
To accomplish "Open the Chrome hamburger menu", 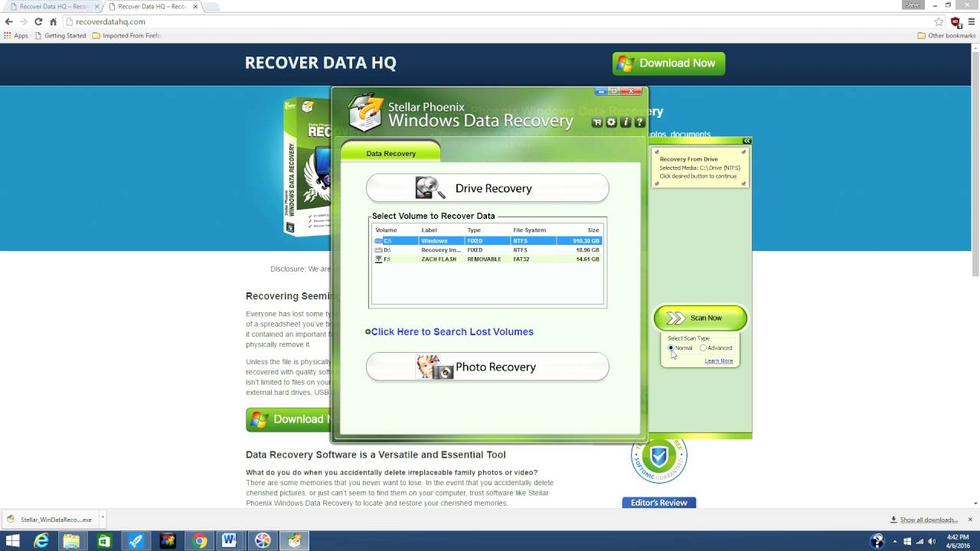I will pyautogui.click(x=972, y=21).
